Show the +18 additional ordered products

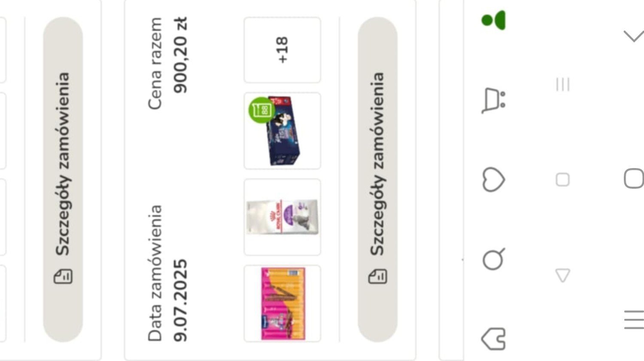[x=282, y=50]
